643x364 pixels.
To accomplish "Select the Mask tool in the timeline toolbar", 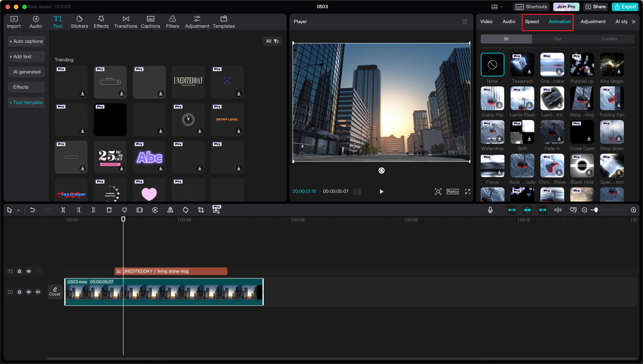I will 124,210.
